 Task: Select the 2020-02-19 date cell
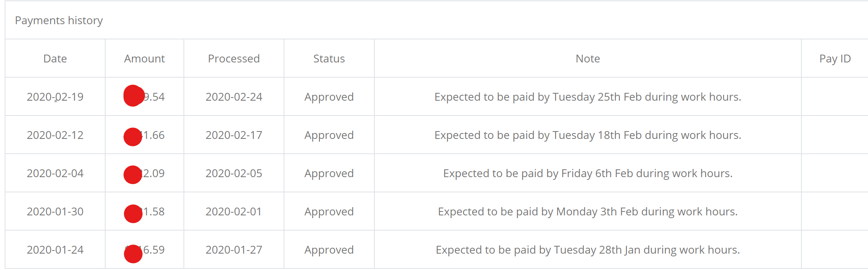pos(55,97)
